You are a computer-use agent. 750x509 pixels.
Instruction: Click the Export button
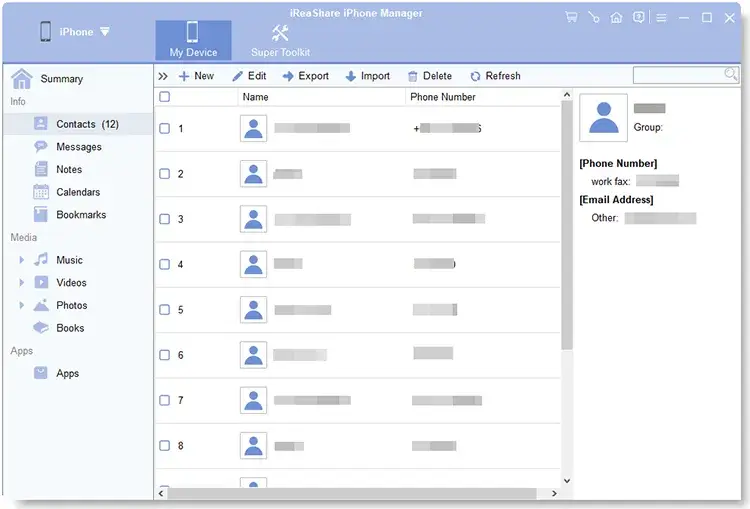[x=305, y=76]
